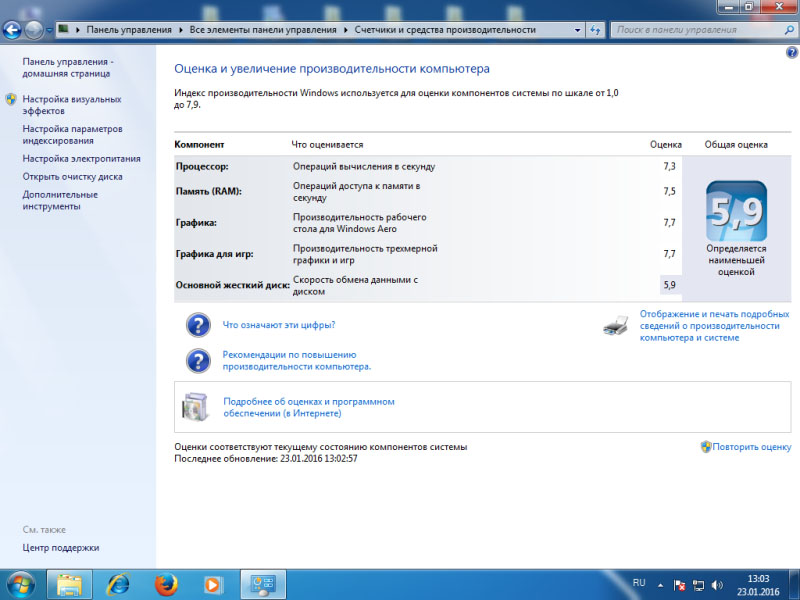Switch the RU input language indicator
The width and height of the screenshot is (800, 600).
pyautogui.click(x=639, y=583)
